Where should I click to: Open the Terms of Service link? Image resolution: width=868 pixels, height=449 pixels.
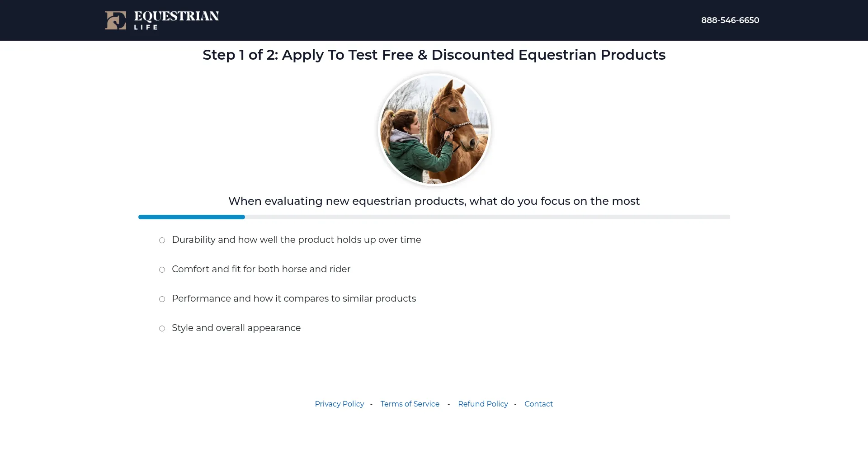click(x=410, y=404)
